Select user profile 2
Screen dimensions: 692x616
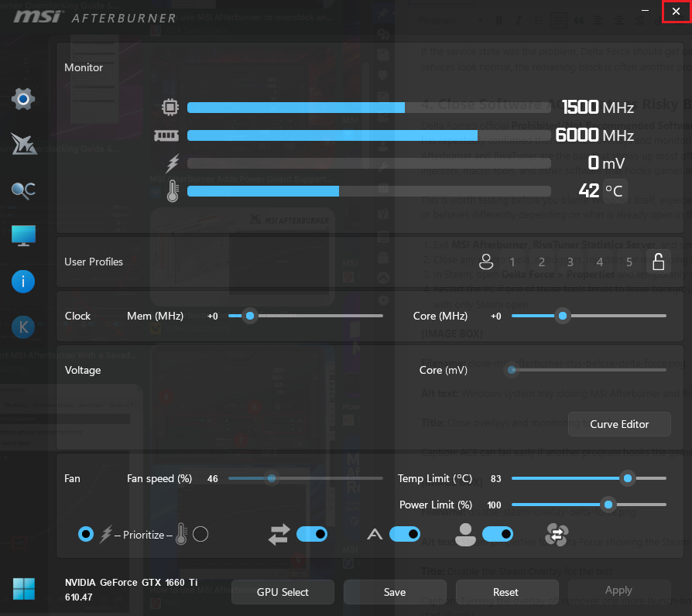(x=542, y=262)
